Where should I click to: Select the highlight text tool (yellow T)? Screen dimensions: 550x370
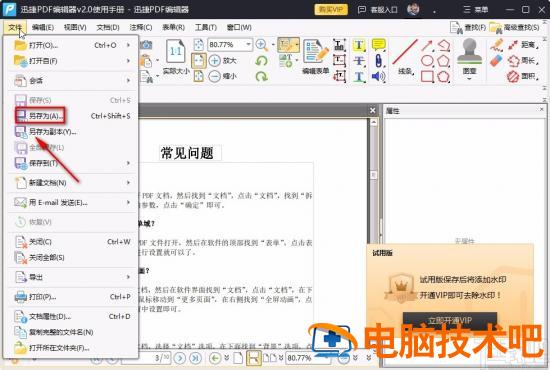point(359,45)
